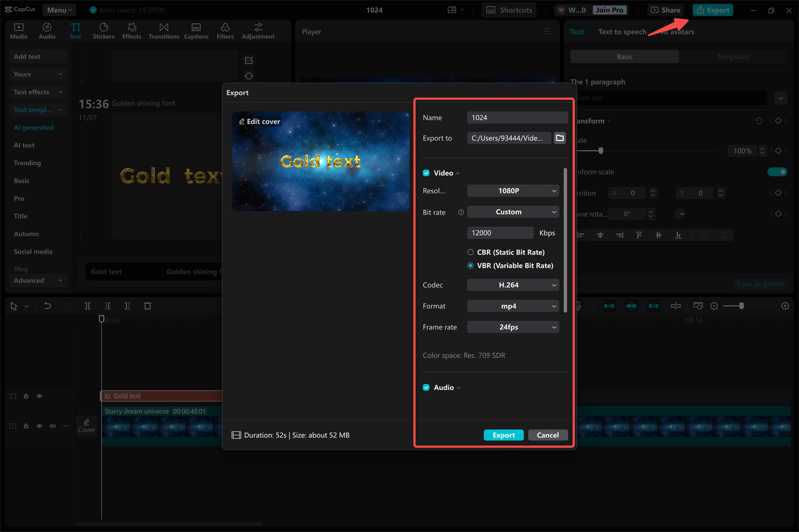Toggle the Uniform scale switch
This screenshot has width=799, height=532.
[777, 172]
